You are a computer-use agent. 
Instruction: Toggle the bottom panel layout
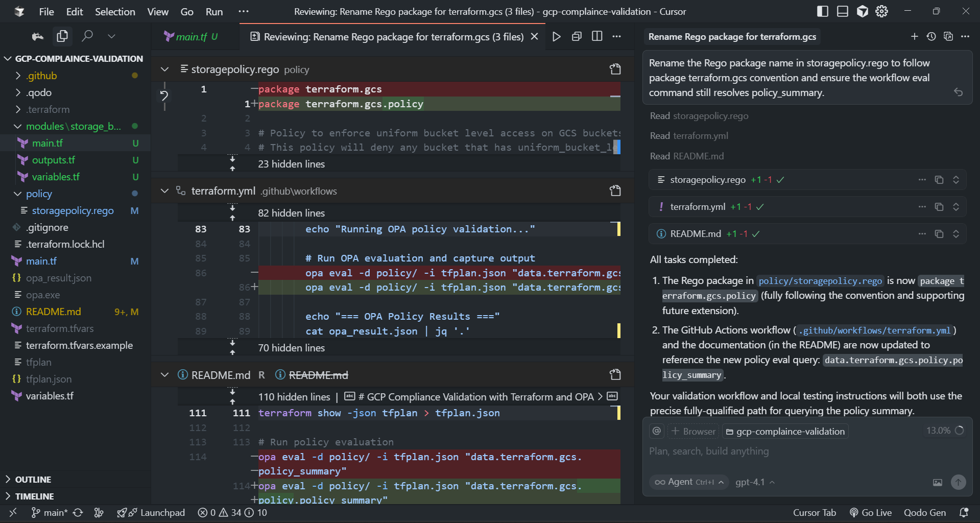843,11
